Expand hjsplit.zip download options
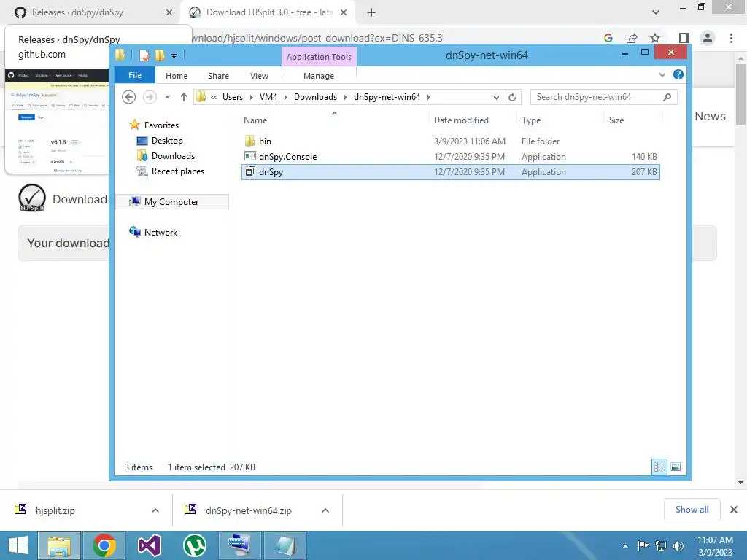Viewport: 747px width, 560px height. [155, 510]
